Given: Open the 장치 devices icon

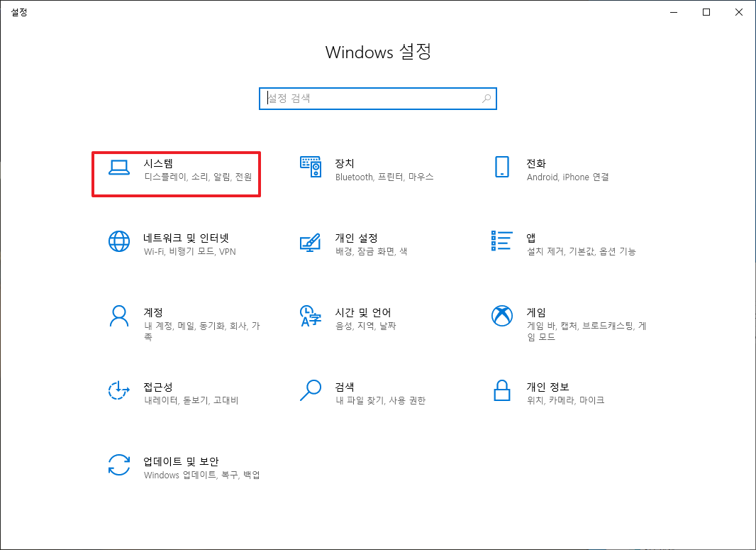Looking at the screenshot, I should tap(311, 167).
